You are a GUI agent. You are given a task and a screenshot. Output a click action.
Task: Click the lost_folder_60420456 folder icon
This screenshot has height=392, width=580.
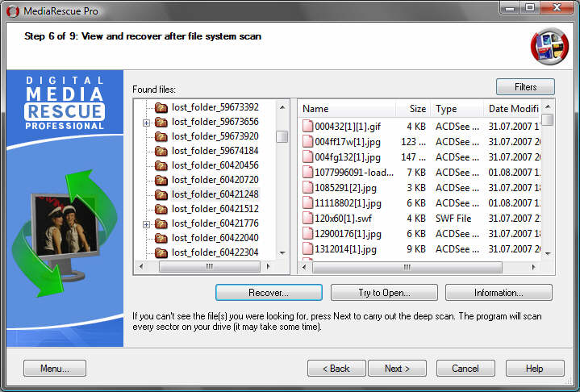[161, 165]
